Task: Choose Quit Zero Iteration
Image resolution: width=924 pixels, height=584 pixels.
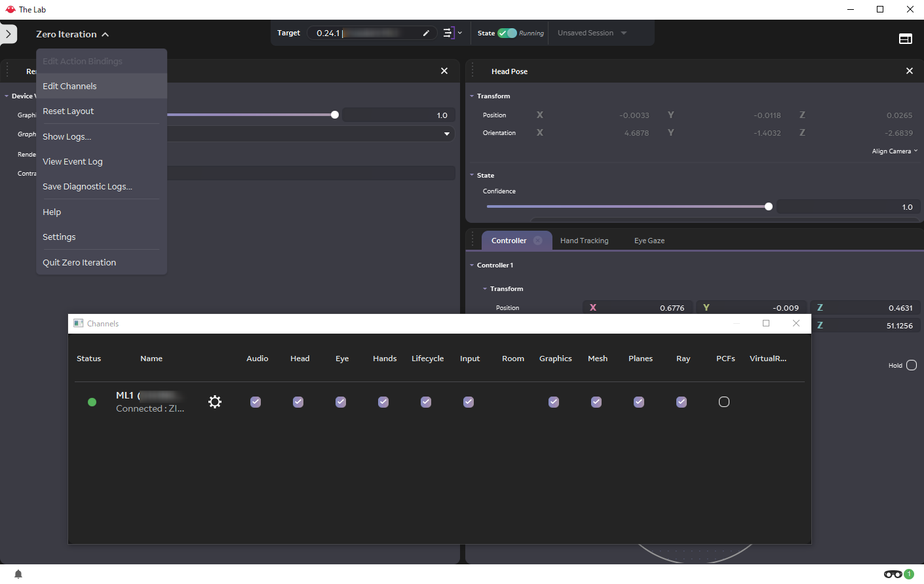Action: 102,262
